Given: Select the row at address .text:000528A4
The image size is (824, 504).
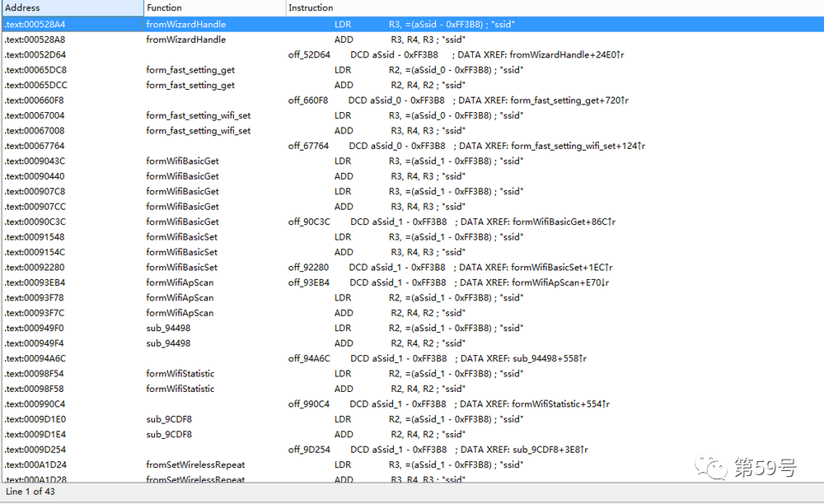Looking at the screenshot, I should [413, 24].
